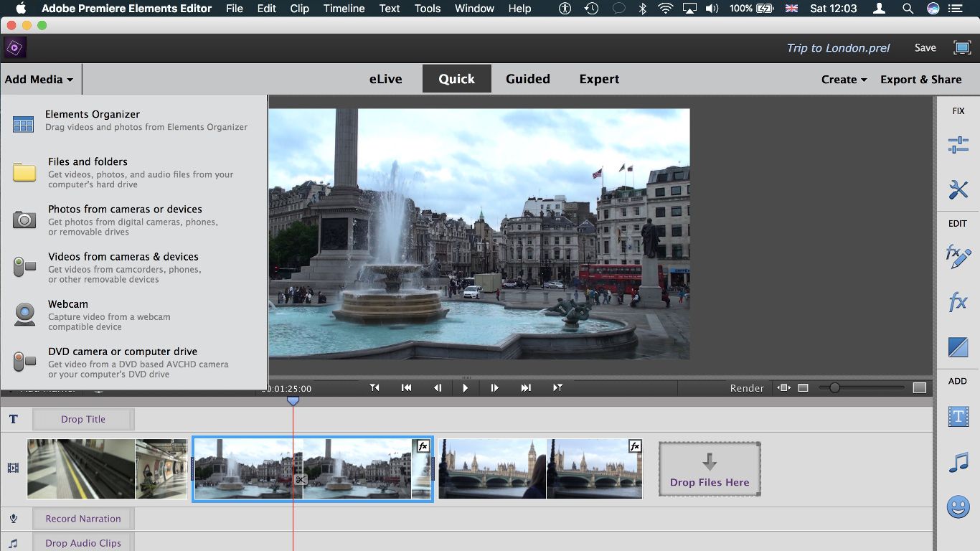980x551 pixels.
Task: Switch to the Guided tab
Action: [x=528, y=79]
